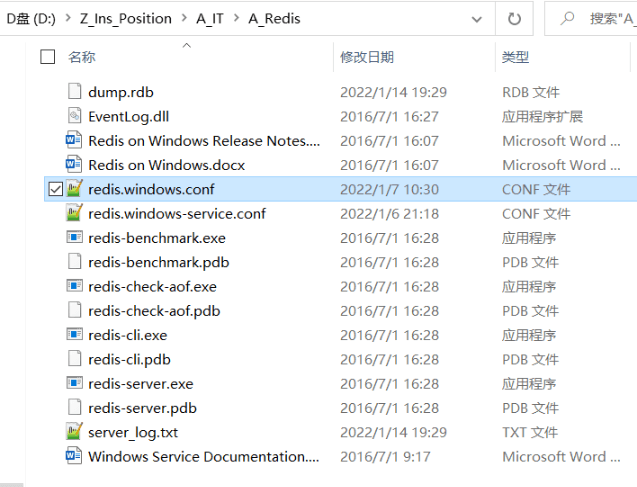Click the redis-benchmark.exe application icon

click(74, 237)
